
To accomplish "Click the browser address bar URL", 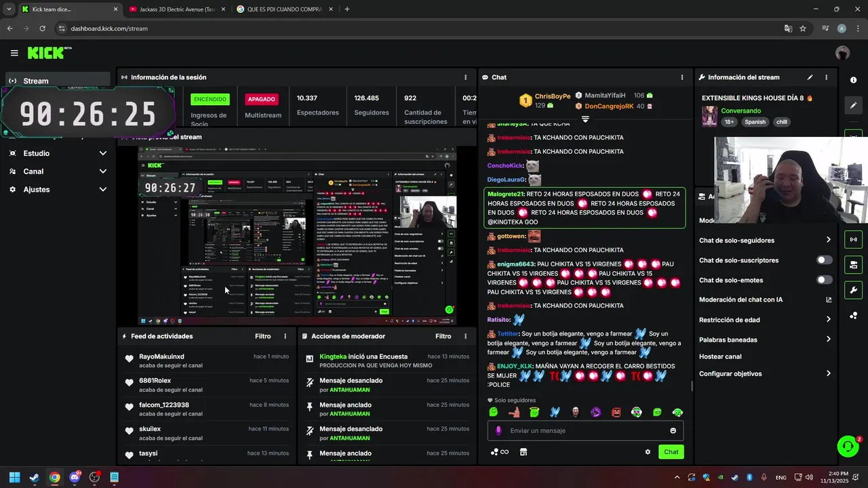I will tap(109, 28).
